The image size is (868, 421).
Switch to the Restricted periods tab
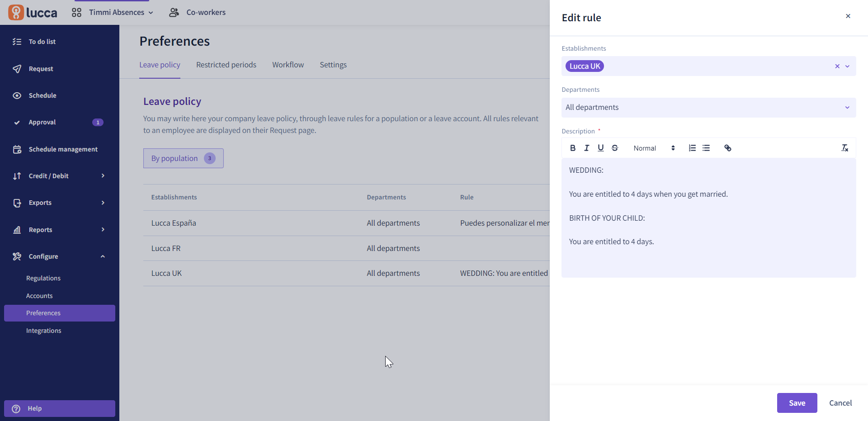click(226, 65)
